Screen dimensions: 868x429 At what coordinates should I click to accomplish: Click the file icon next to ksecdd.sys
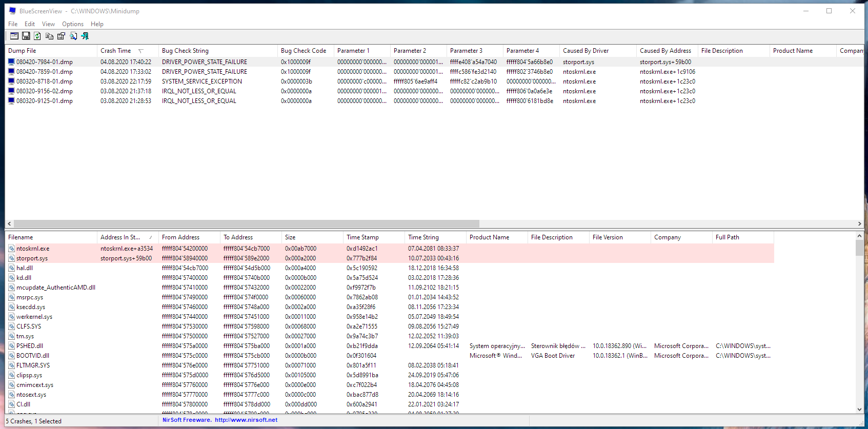pos(11,307)
